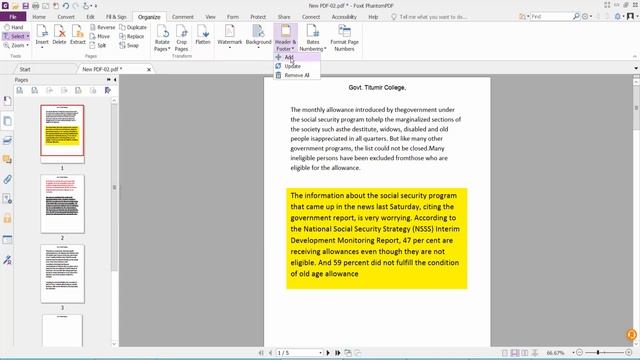Viewport: 640px width, 360px height.
Task: Choose Update in Header & Footer menu
Action: tap(297, 66)
